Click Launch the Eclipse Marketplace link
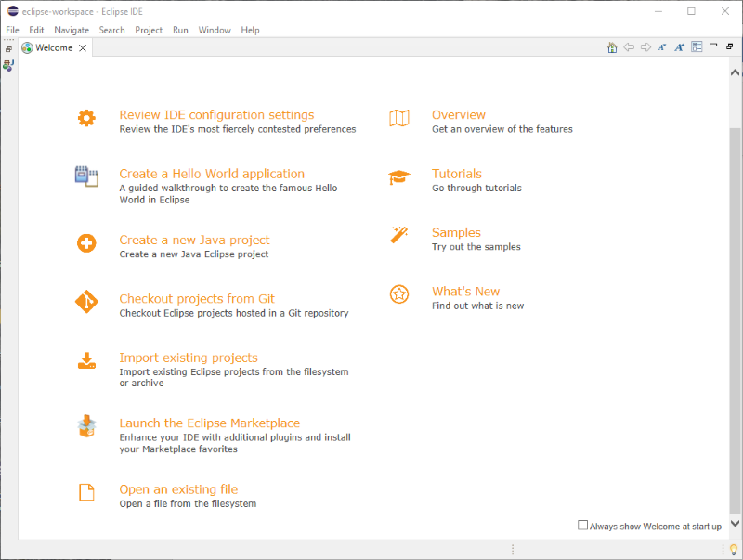The width and height of the screenshot is (743, 560). pos(210,423)
